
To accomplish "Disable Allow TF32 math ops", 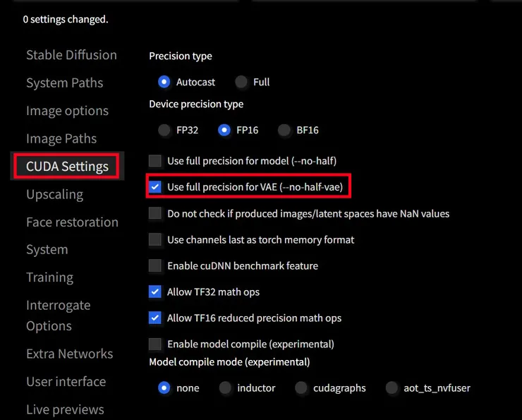I will coord(155,292).
